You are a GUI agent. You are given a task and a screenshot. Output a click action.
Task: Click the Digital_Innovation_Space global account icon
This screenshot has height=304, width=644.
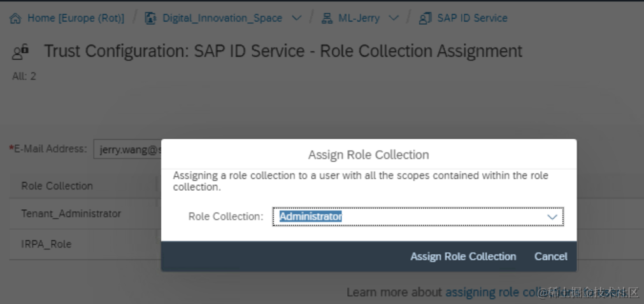click(151, 18)
